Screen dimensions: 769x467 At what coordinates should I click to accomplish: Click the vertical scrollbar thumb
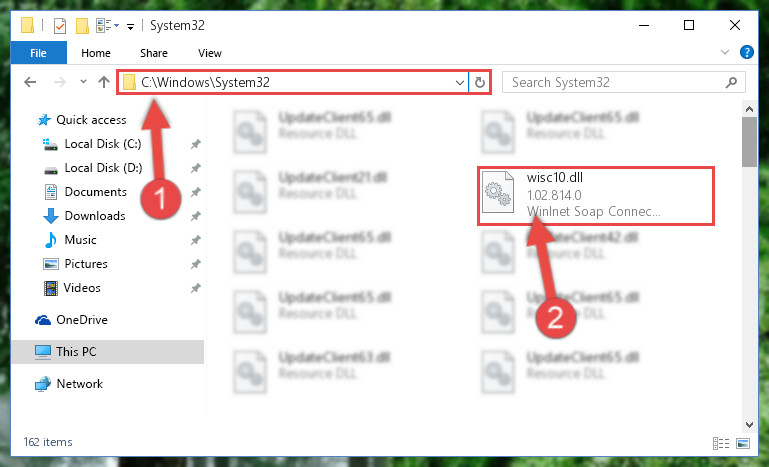click(749, 142)
